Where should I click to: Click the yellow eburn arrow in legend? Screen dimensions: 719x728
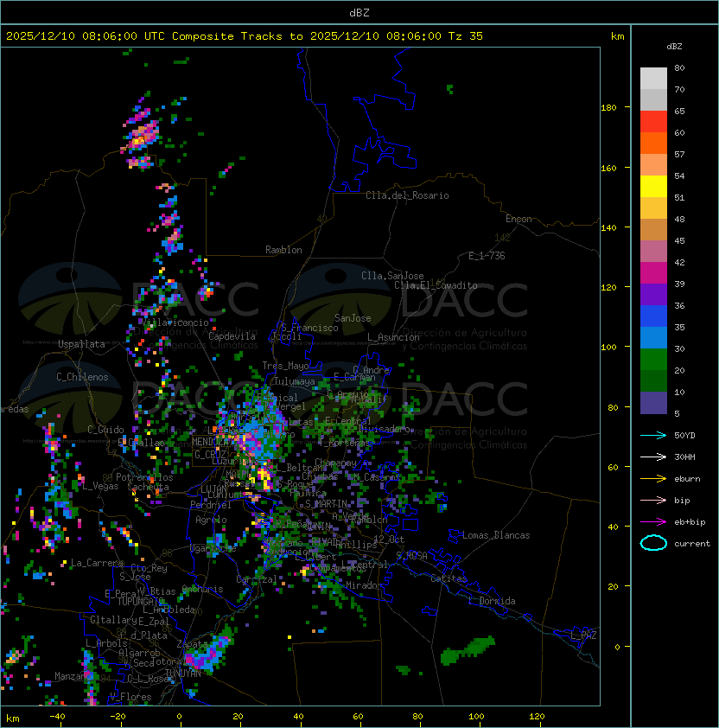tap(653, 479)
